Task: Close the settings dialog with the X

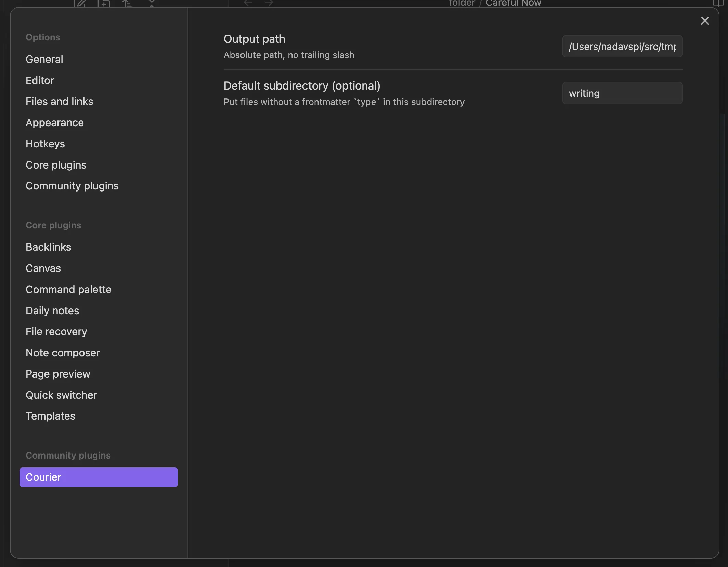Action: click(705, 21)
